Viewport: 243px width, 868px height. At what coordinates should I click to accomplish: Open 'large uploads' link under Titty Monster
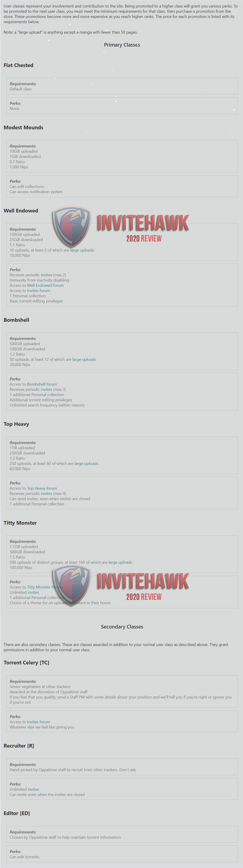click(x=120, y=562)
